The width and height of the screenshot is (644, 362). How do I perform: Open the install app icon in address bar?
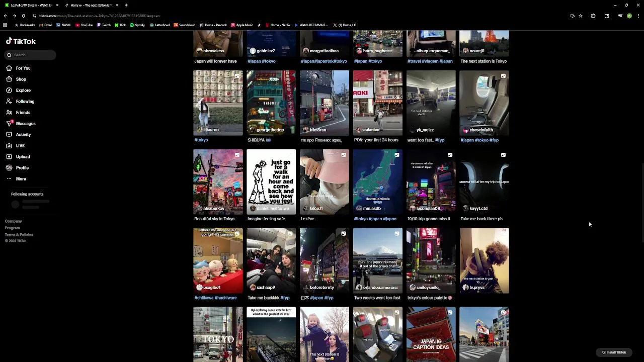pos(572,16)
